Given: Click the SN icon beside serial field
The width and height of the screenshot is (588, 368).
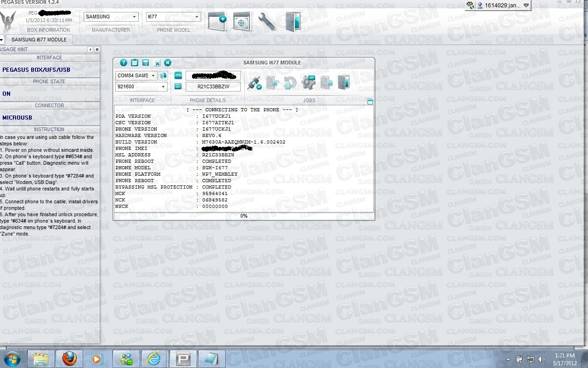Looking at the screenshot, I should [178, 86].
